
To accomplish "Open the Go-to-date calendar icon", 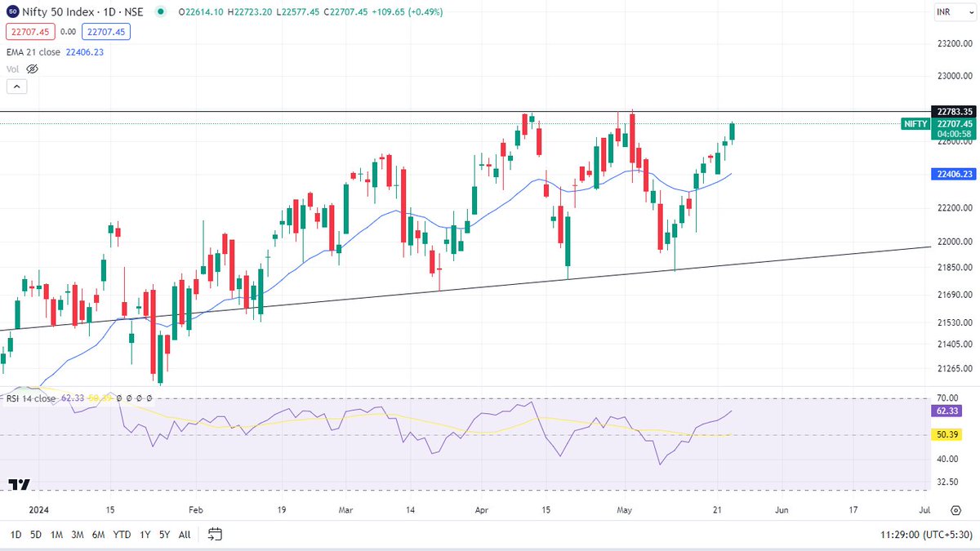I will [x=216, y=535].
